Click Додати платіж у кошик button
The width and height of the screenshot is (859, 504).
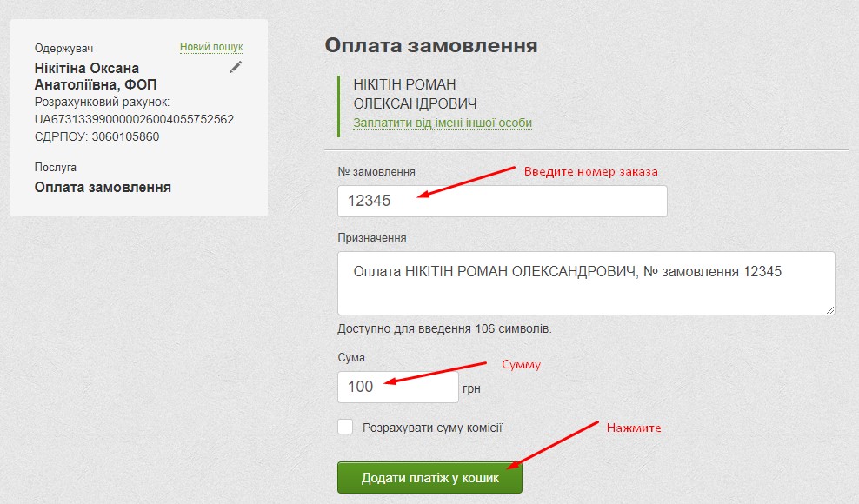tap(430, 478)
